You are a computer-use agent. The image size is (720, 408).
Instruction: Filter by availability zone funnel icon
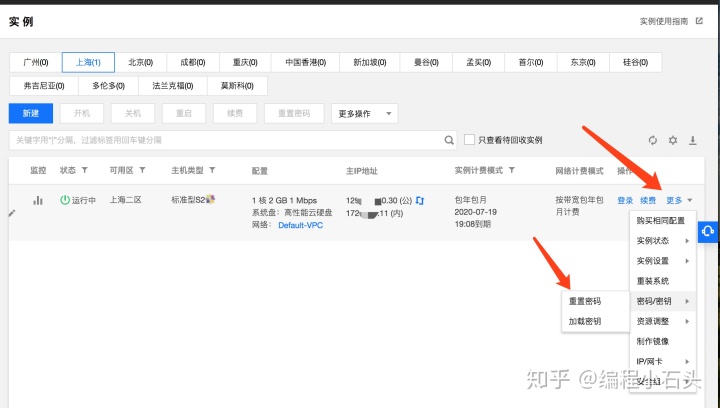pyautogui.click(x=142, y=170)
